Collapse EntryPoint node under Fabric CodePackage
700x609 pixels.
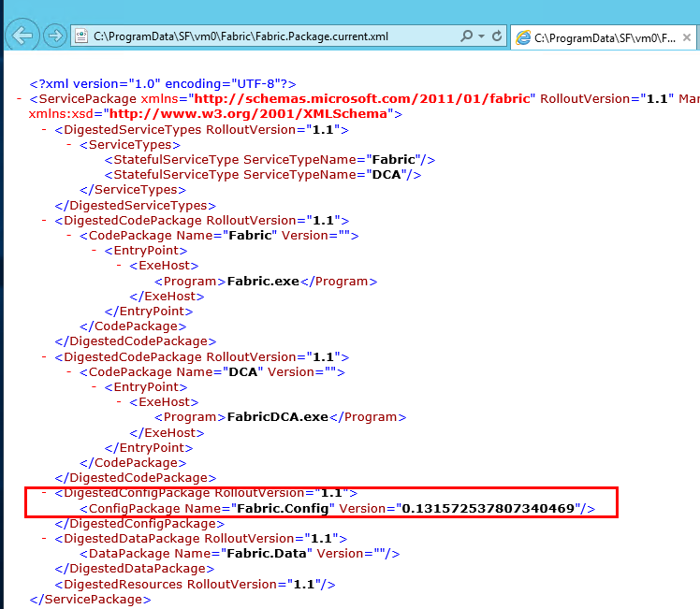95,251
